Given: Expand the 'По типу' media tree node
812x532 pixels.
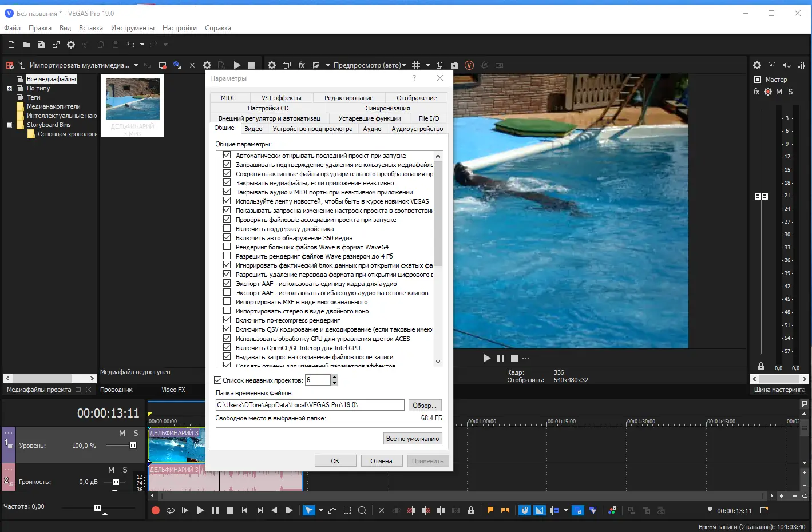Looking at the screenshot, I should [x=9, y=88].
